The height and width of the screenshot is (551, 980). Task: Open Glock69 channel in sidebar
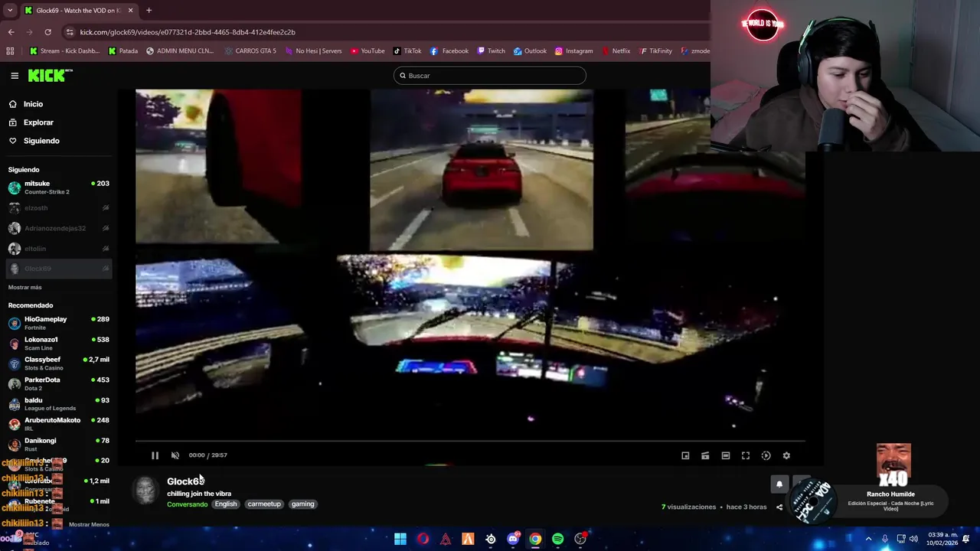point(58,269)
